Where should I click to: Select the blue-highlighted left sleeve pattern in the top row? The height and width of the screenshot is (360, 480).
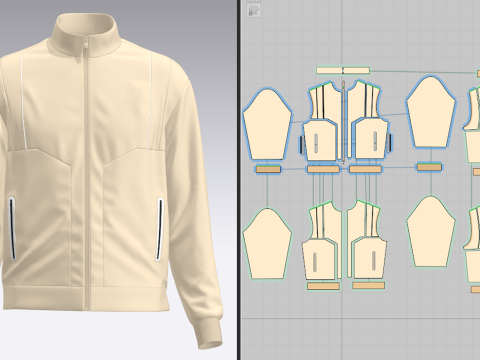click(x=268, y=125)
